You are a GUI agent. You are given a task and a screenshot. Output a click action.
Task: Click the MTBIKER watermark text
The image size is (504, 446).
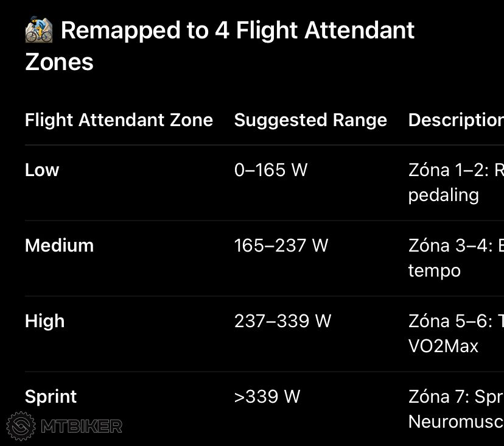(x=82, y=427)
